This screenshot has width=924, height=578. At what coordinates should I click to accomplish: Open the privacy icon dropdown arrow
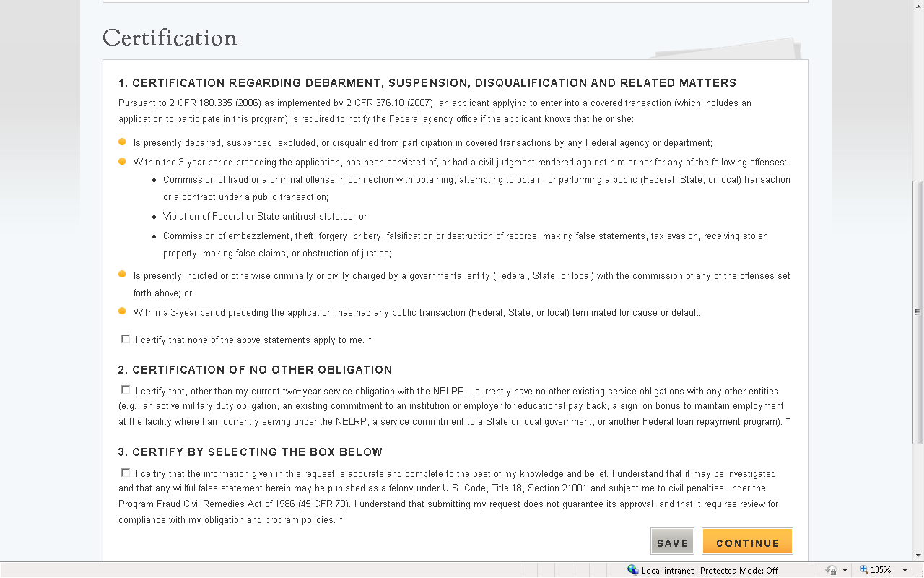click(x=845, y=570)
